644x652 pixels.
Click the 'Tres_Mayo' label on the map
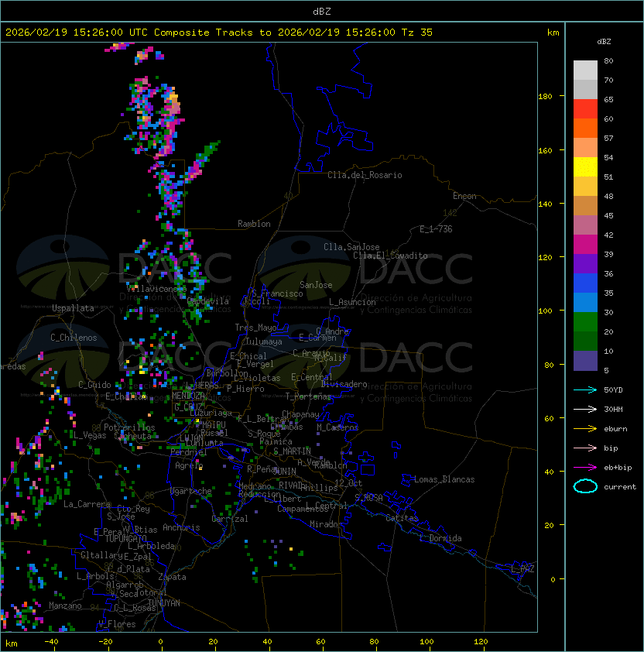(255, 328)
